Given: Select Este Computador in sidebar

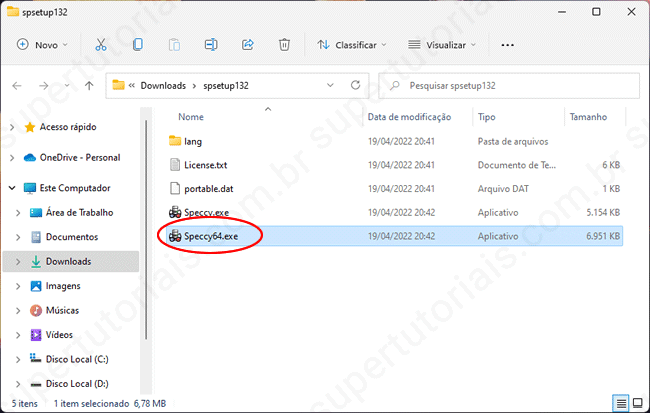Looking at the screenshot, I should tap(75, 188).
